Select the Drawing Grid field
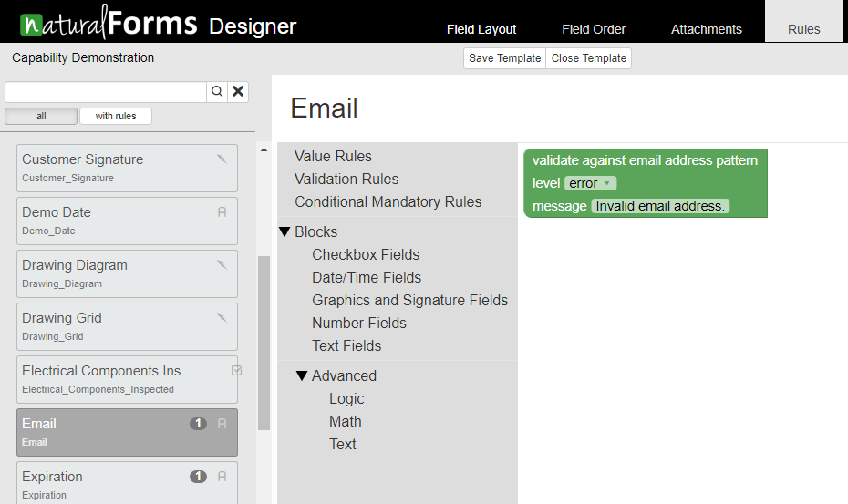Viewport: 848px width, 504px height. pyautogui.click(x=127, y=327)
